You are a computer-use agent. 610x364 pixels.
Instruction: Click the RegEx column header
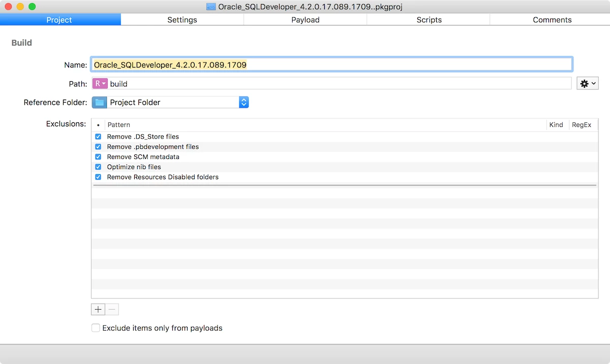pos(583,125)
